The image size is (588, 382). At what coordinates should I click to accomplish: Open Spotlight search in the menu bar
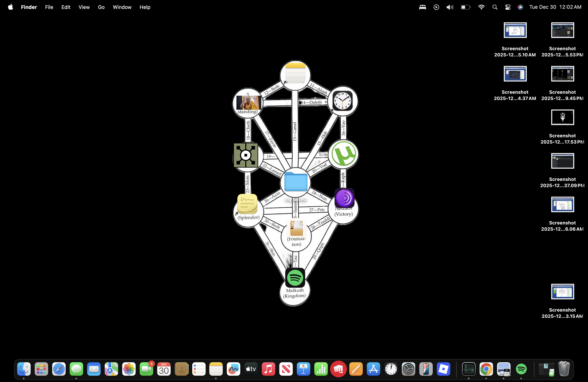click(x=495, y=7)
